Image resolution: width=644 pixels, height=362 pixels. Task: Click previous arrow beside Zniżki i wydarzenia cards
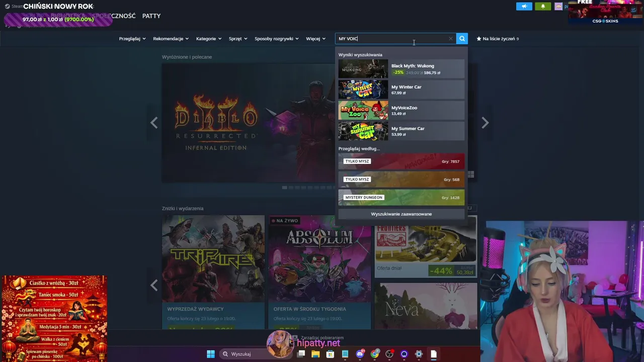coord(154,285)
